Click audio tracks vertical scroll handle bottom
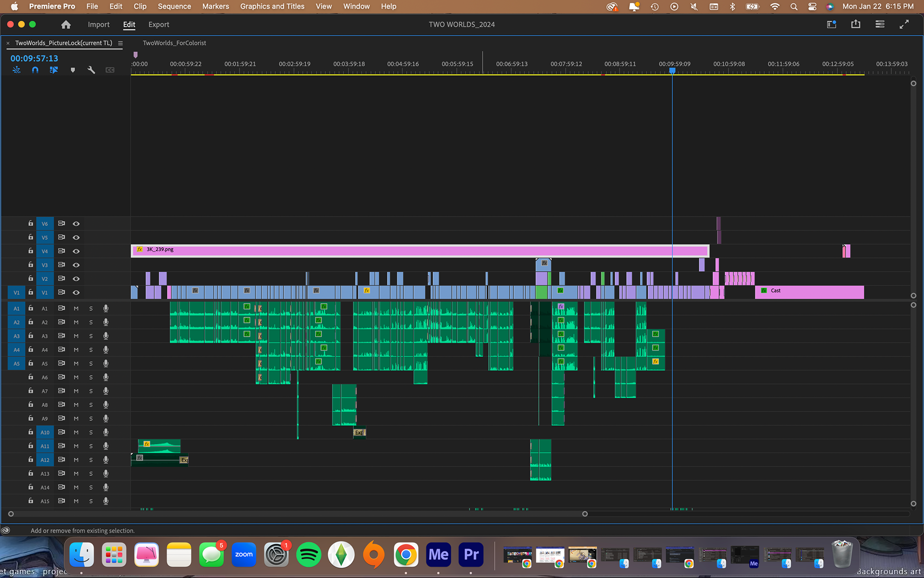The image size is (924, 578). pos(913,504)
